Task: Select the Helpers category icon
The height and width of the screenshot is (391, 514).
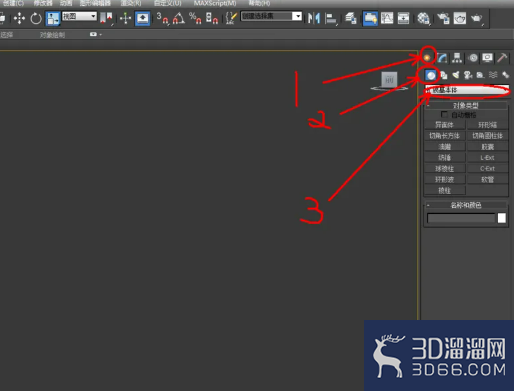Action: [480, 75]
